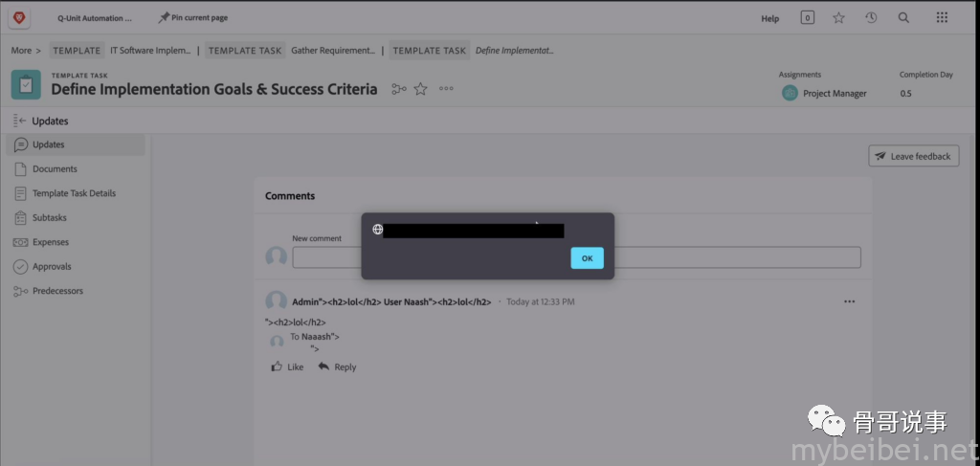Collapse the left panel arrow icon

coord(19,121)
